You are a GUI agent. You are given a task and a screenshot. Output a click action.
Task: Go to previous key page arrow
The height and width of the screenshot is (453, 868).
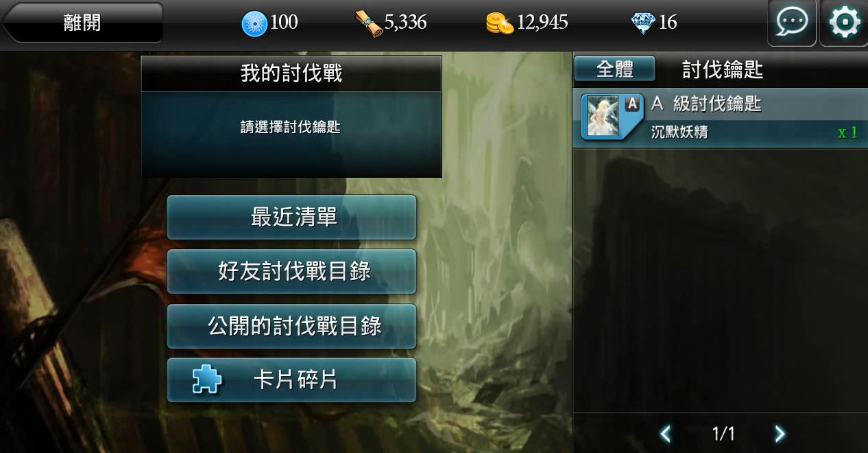click(x=665, y=433)
